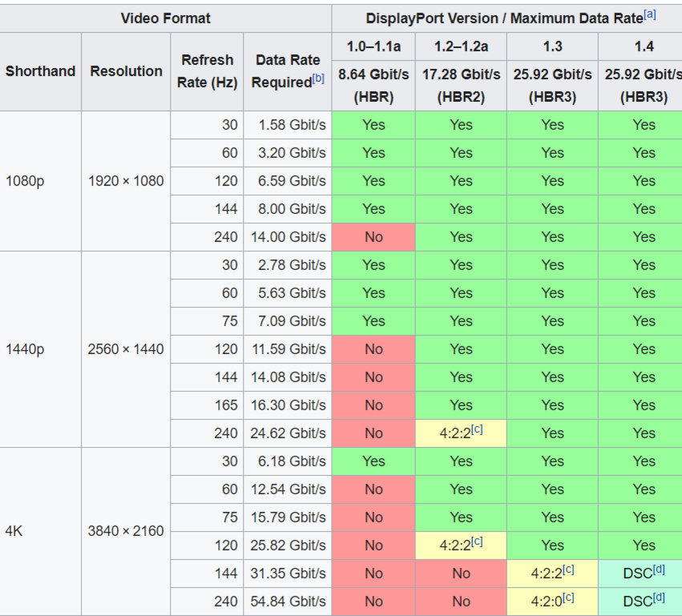Select the 4K shorthand cell
The height and width of the screenshot is (616, 682).
[x=40, y=531]
